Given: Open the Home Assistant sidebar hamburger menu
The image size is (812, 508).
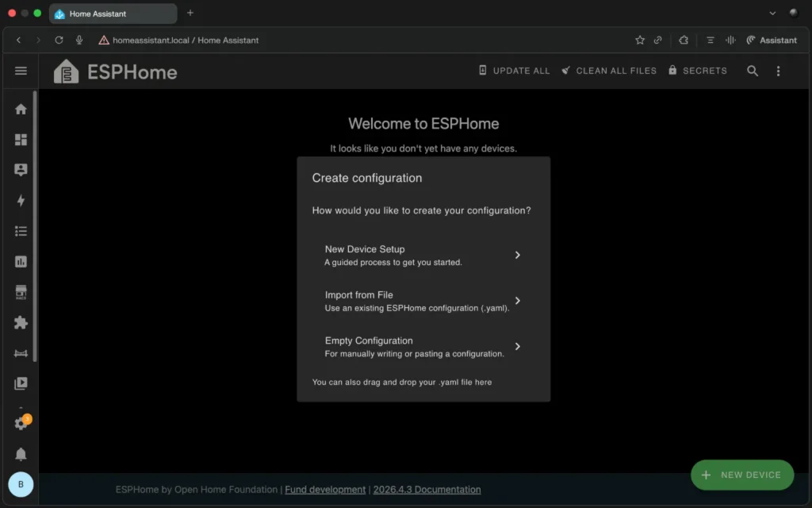Looking at the screenshot, I should [x=21, y=71].
